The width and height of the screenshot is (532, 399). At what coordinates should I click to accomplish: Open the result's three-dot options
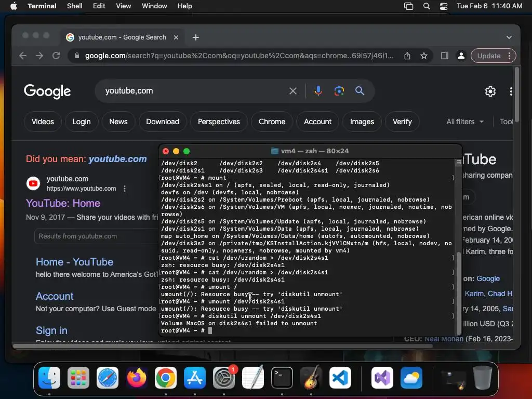(x=125, y=189)
